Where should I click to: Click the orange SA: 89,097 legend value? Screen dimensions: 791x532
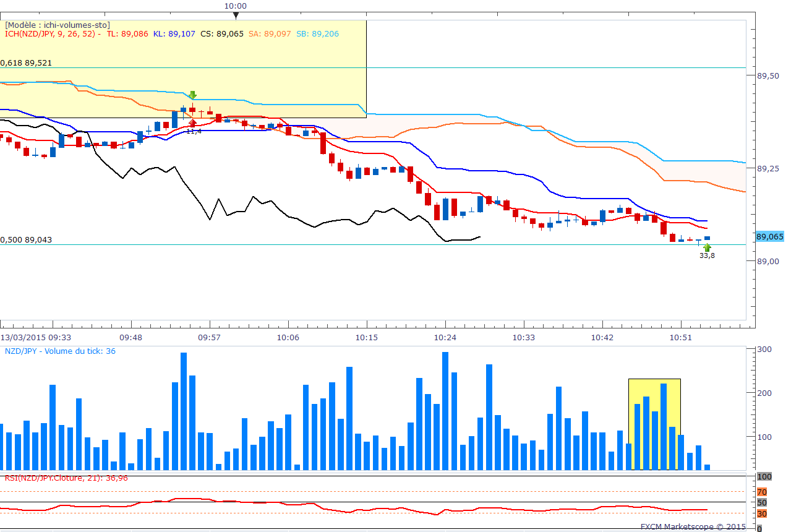pyautogui.click(x=270, y=34)
